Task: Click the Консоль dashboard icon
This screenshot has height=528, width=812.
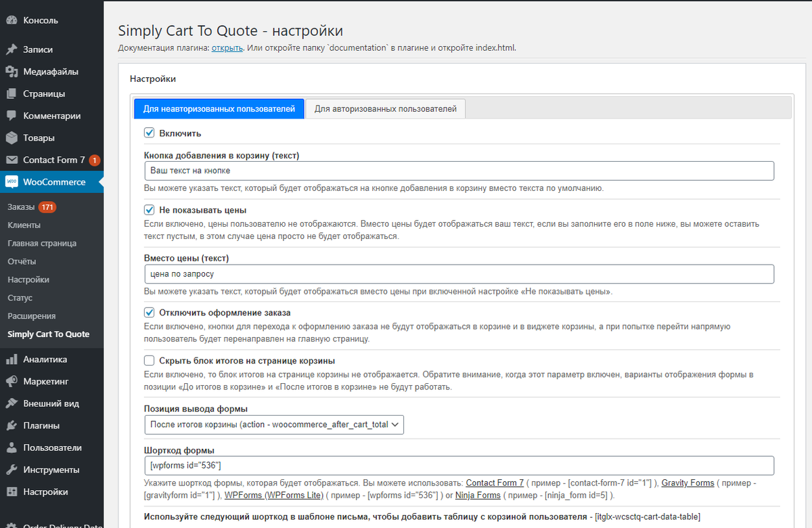Action: point(12,20)
